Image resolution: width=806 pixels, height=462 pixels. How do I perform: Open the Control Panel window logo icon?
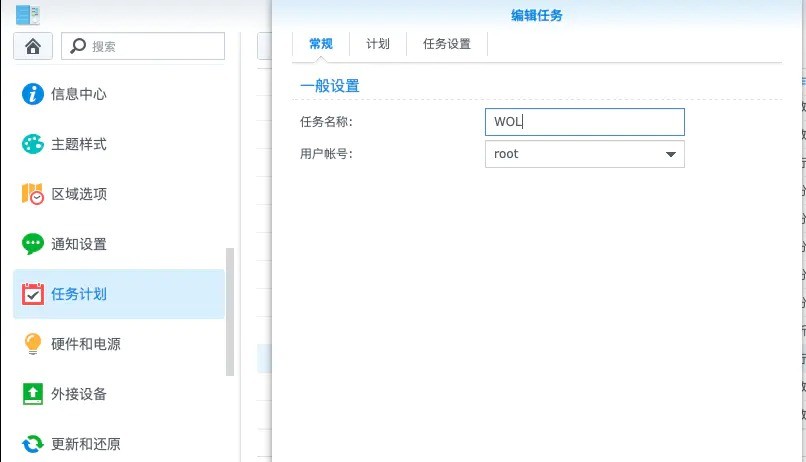[28, 14]
